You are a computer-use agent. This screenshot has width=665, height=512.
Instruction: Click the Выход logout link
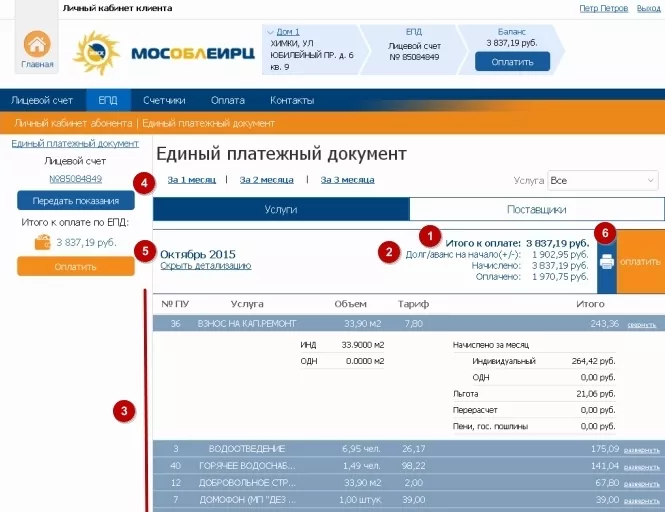tap(648, 8)
